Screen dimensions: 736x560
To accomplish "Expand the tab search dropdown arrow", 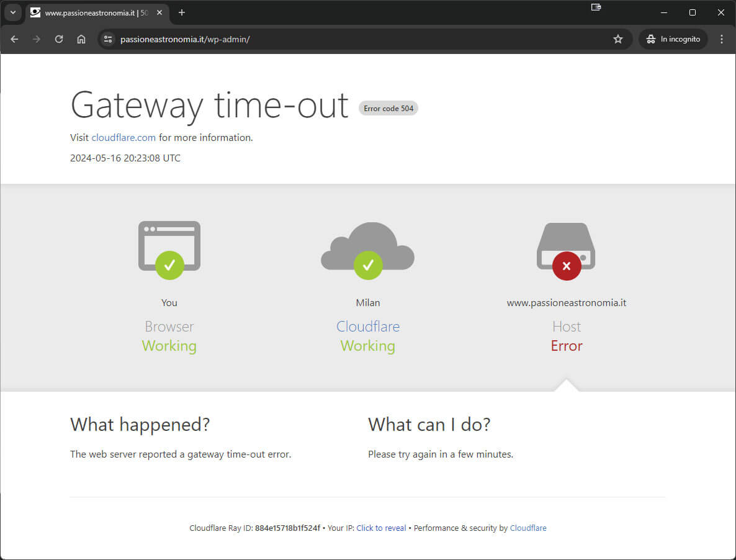I will (x=13, y=12).
